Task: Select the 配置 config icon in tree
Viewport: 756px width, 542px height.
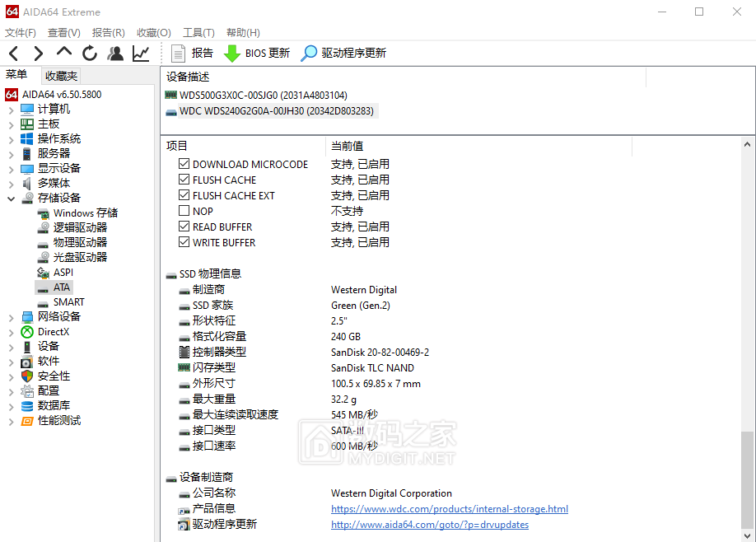Action: point(27,391)
